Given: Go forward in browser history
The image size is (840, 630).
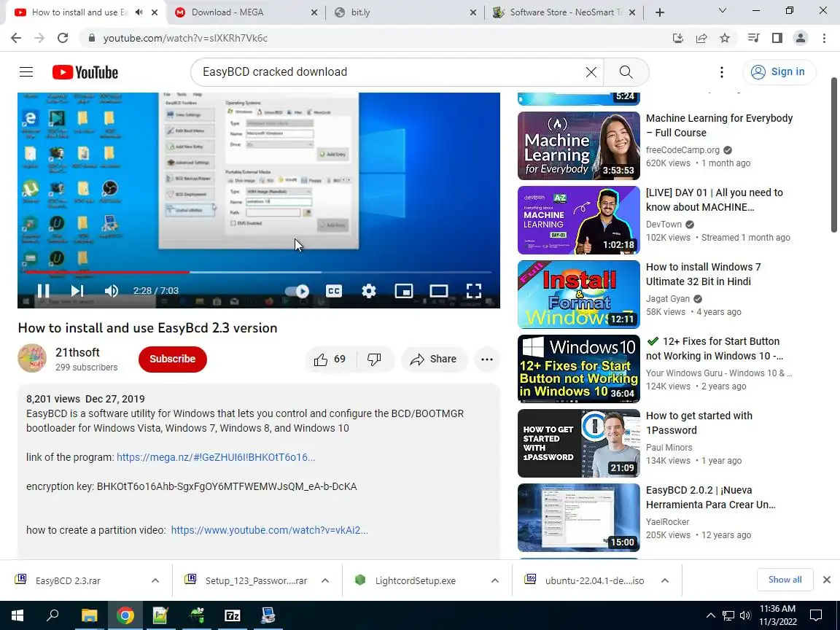Looking at the screenshot, I should point(39,38).
